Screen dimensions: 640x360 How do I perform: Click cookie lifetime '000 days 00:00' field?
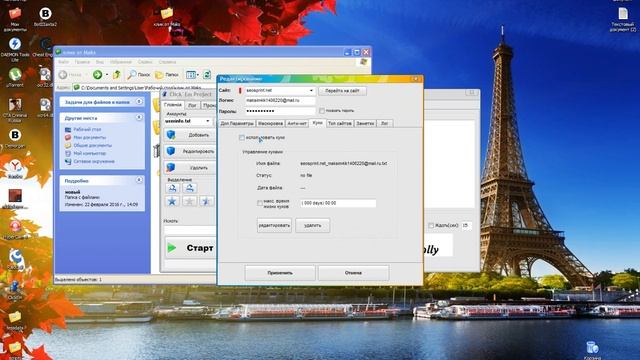[338, 203]
